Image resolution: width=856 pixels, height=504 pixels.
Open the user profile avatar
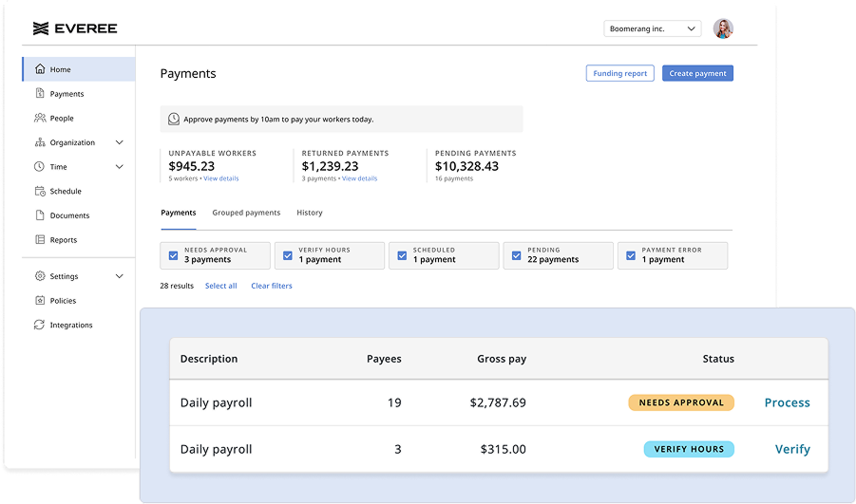723,28
